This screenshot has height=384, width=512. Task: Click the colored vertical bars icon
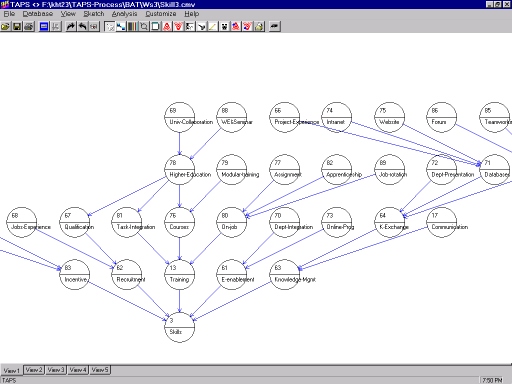coord(132,26)
